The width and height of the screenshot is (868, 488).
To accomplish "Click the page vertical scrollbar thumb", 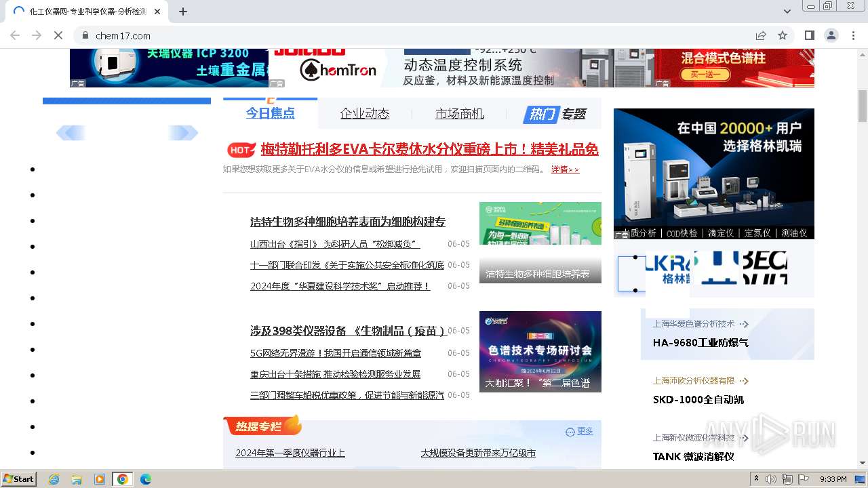I will [863, 105].
